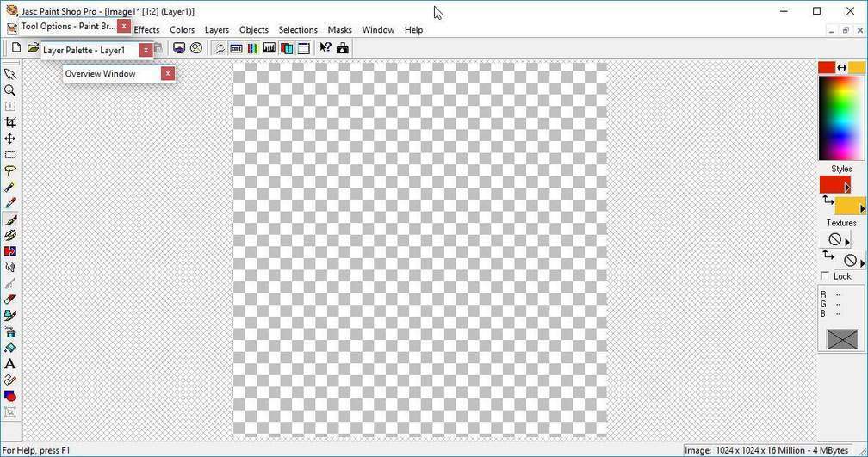Close the Layer Palette window

[x=146, y=51]
